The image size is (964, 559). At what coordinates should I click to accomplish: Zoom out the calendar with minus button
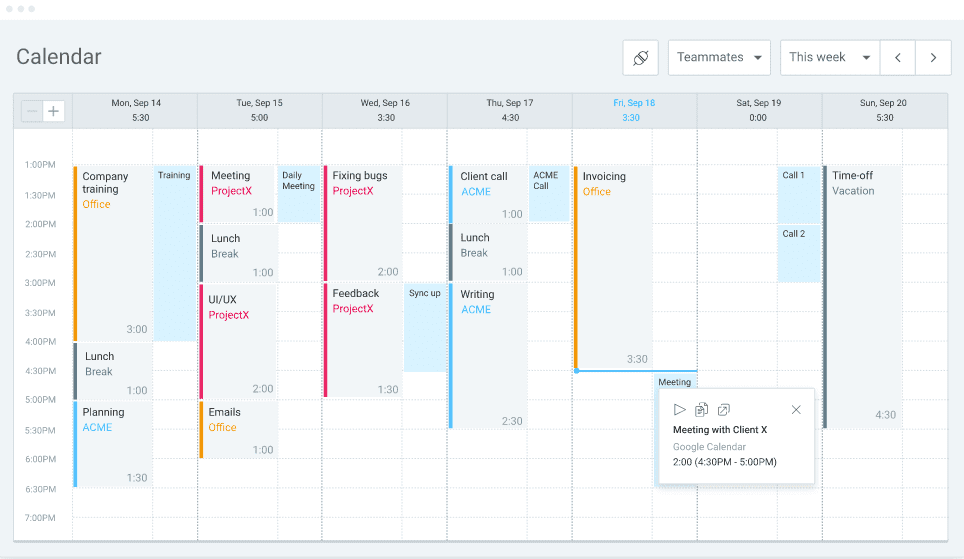pos(32,111)
